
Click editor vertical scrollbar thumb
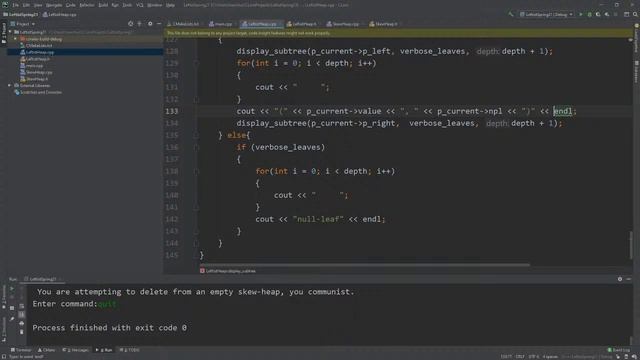631,245
